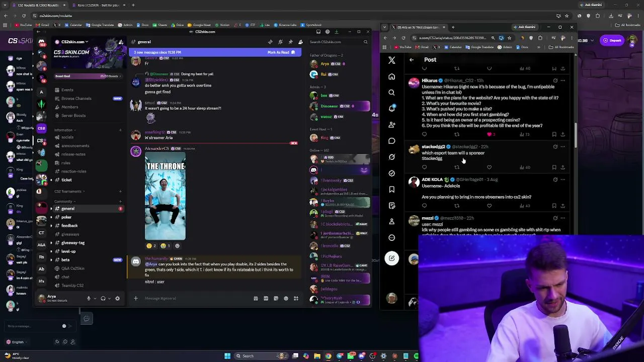Toggle the first emoji reaction showing 2
The height and width of the screenshot is (362, 644).
(x=151, y=246)
